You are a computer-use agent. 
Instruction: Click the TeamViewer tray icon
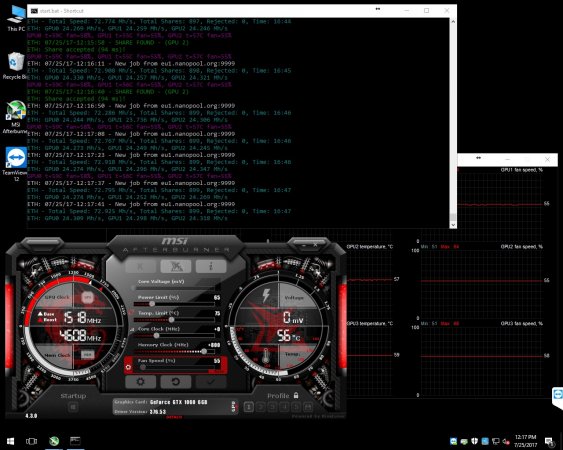pos(453,441)
